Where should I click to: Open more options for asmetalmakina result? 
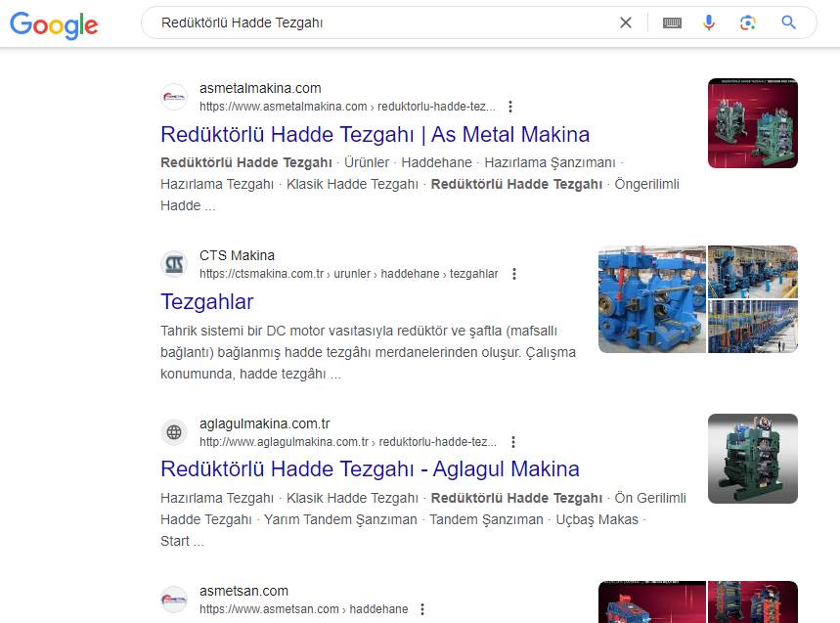click(x=510, y=107)
